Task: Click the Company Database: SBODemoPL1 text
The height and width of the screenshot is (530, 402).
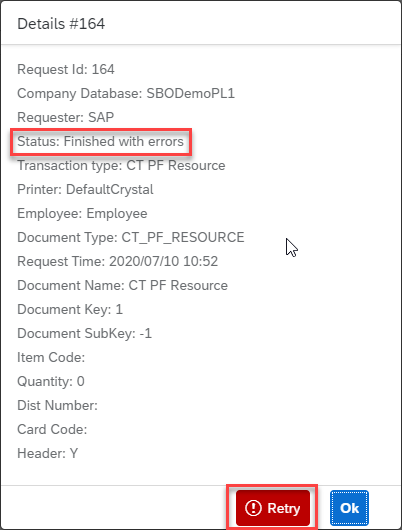Action: tap(126, 94)
